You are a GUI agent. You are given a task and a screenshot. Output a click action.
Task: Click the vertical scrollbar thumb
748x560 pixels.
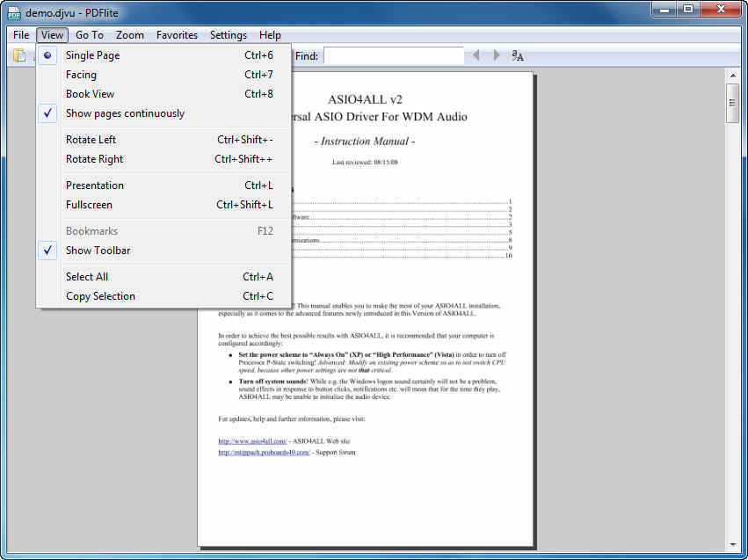point(732,103)
